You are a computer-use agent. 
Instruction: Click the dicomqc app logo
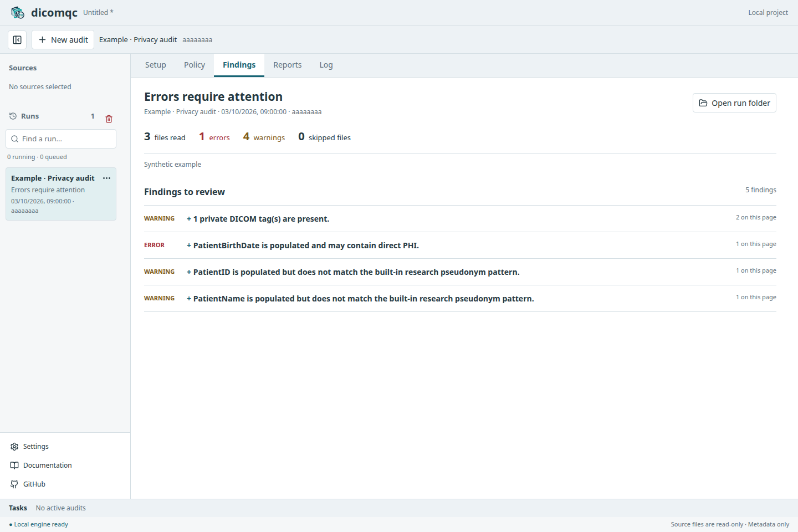[x=18, y=12]
